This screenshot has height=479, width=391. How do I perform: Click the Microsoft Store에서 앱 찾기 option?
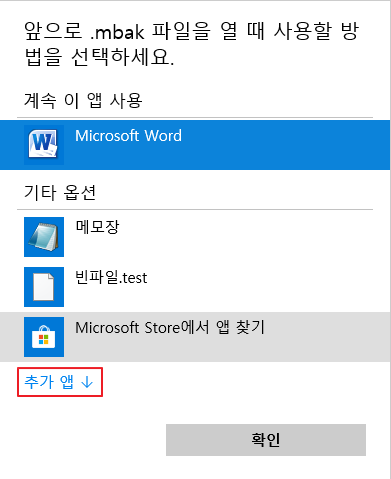(x=195, y=337)
